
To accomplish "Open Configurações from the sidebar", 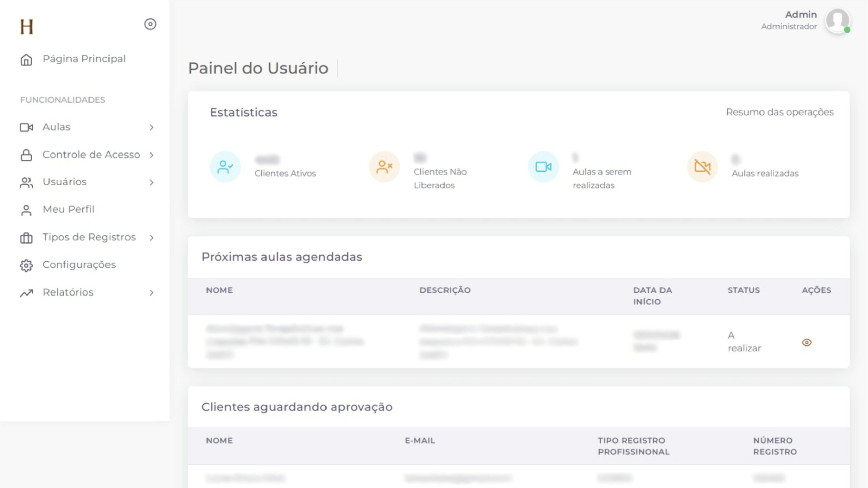I will [79, 265].
